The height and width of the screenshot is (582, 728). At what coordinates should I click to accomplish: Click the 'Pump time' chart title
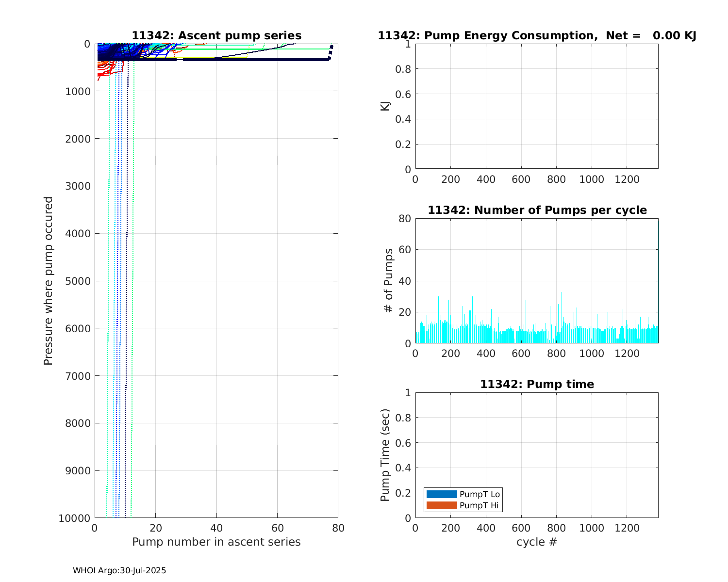pyautogui.click(x=537, y=384)
